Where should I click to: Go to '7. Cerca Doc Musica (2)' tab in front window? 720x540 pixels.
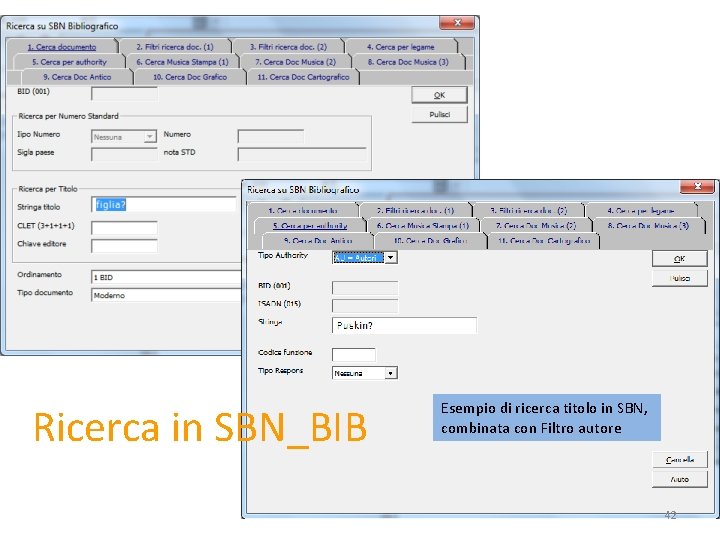[x=536, y=226]
